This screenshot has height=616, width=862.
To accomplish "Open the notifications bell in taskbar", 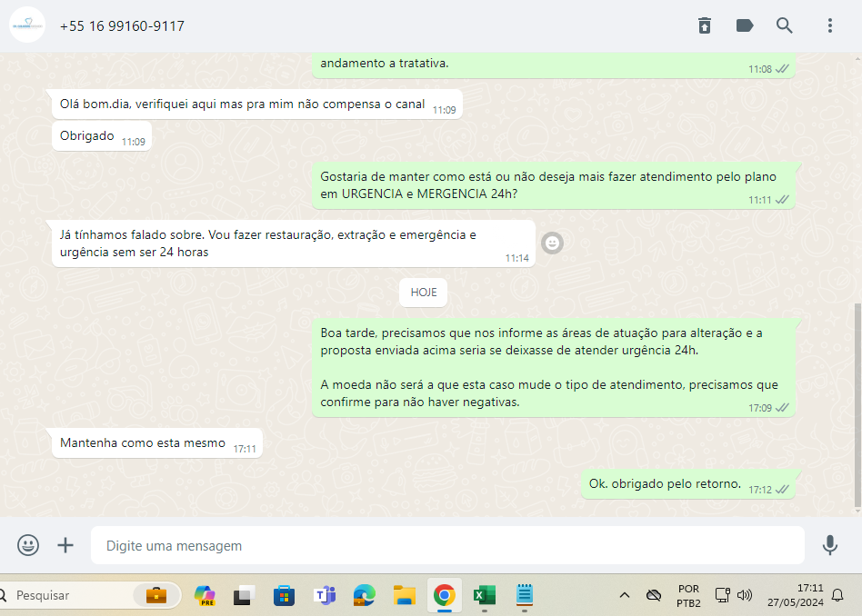I will [837, 595].
